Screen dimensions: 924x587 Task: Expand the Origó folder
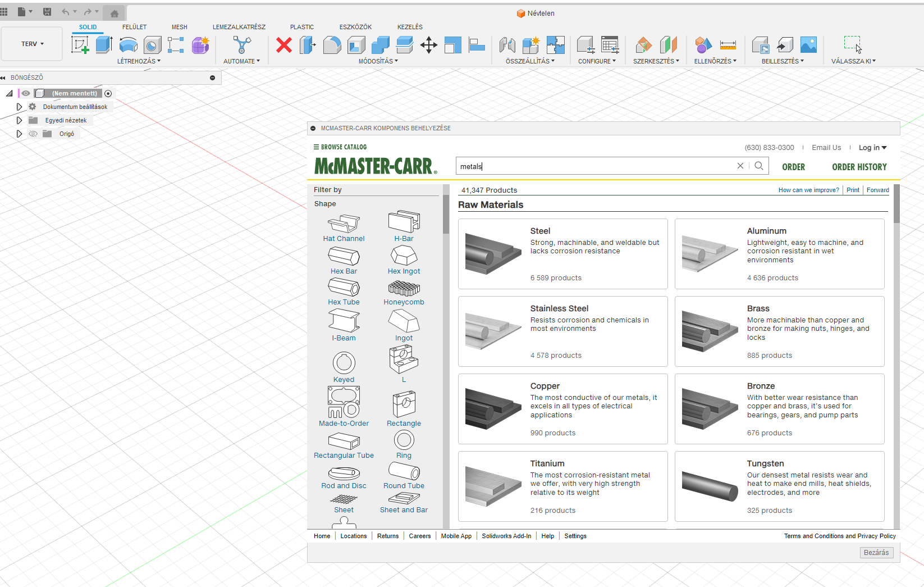point(19,134)
